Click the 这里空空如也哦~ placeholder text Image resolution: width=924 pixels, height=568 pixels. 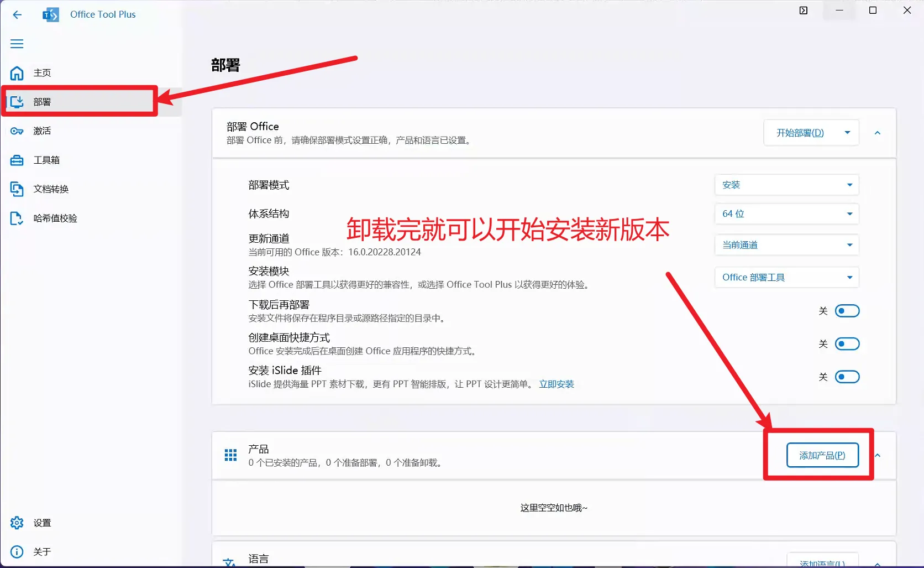(554, 508)
